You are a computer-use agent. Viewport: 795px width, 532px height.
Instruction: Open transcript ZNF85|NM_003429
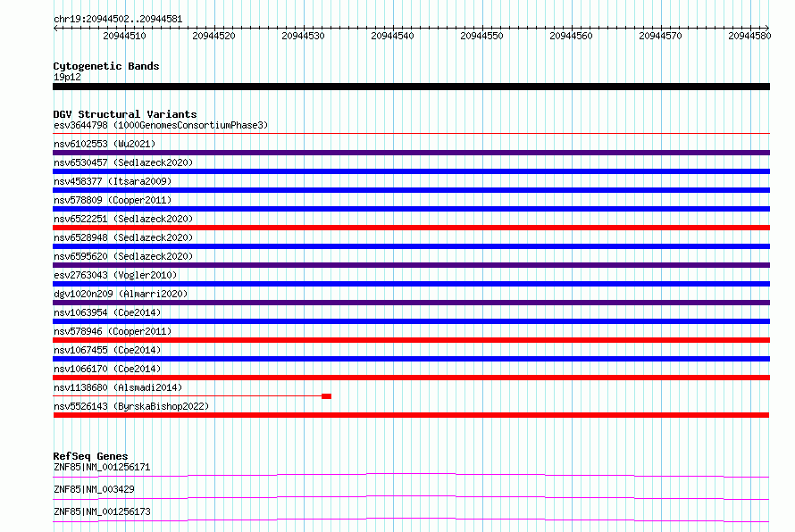[x=94, y=489]
